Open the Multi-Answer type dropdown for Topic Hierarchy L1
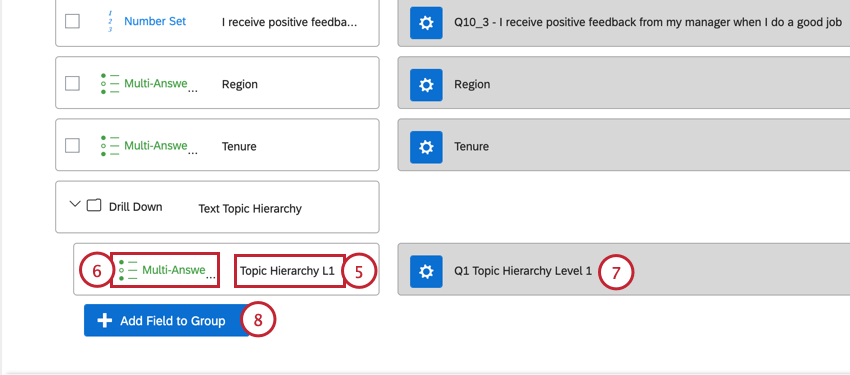Image resolution: width=850 pixels, height=375 pixels. click(x=165, y=270)
